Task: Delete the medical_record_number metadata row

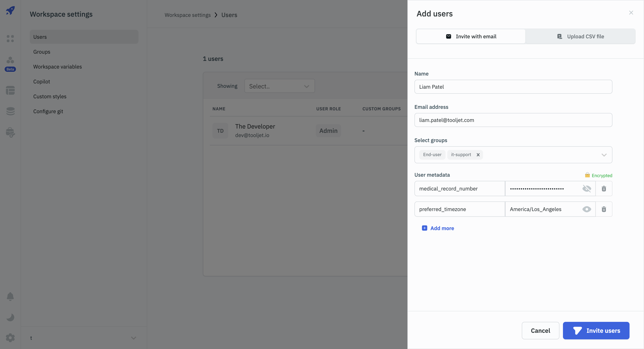Action: [x=604, y=189]
